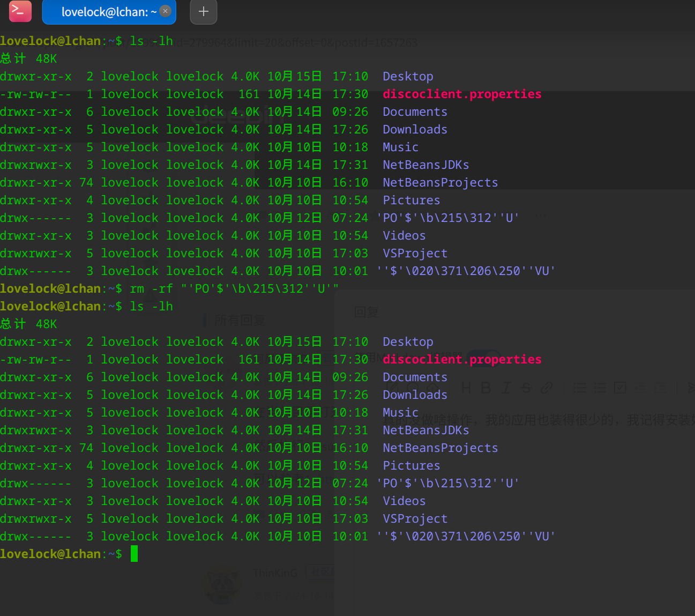Click the faint ThinKinG avatar behind the terminal
This screenshot has width=695, height=616.
[222, 586]
